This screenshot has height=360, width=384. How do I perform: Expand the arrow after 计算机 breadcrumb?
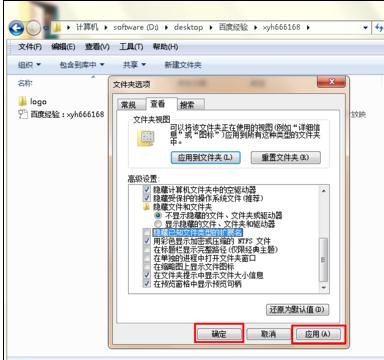coord(106,28)
